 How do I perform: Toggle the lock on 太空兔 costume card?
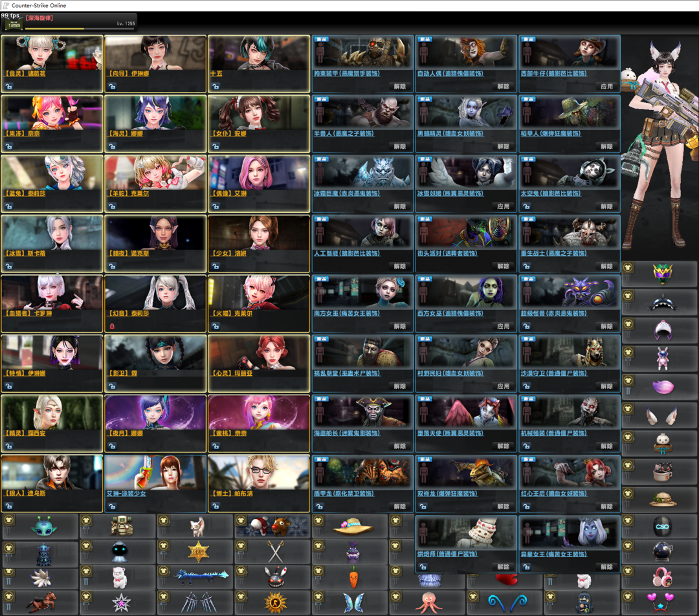click(x=526, y=206)
